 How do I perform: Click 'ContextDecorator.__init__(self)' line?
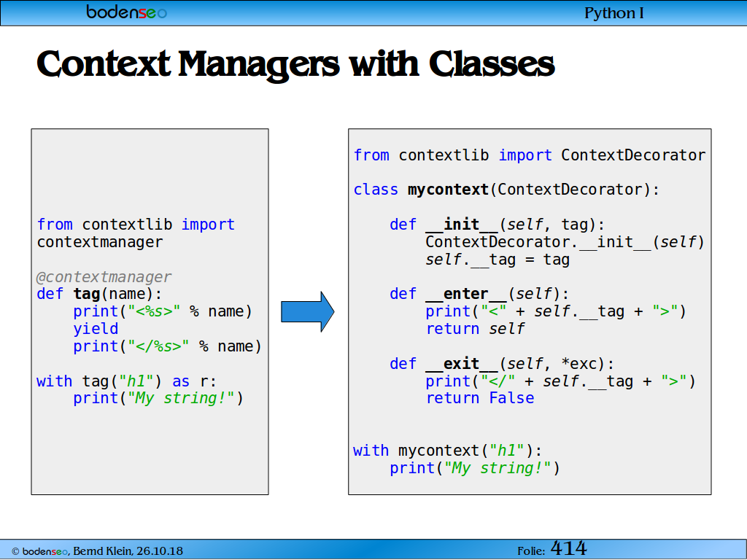565,242
